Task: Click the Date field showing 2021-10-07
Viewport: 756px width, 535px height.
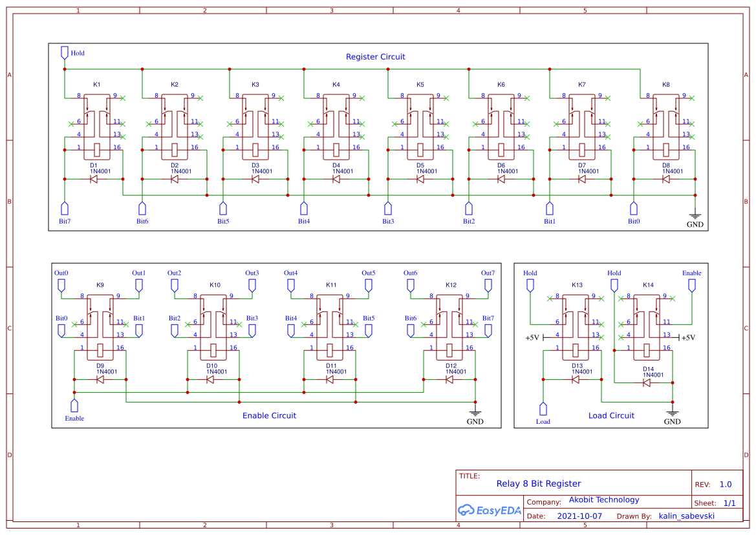Action: 579,516
